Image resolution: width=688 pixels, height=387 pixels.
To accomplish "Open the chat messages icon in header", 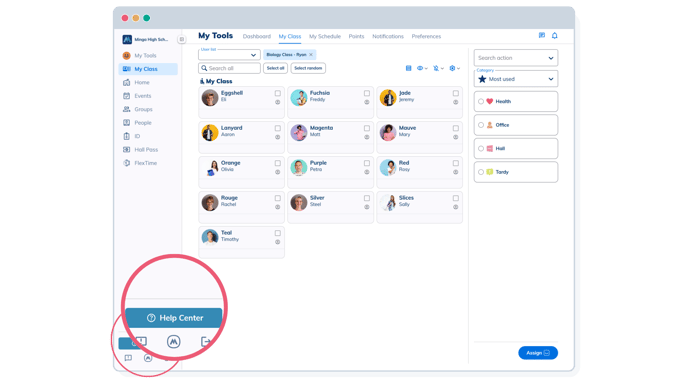I will [x=542, y=36].
